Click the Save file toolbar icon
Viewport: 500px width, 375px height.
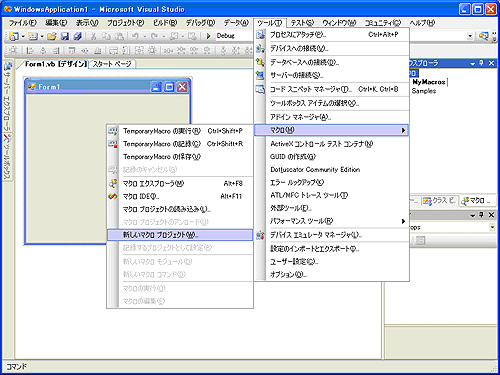point(65,36)
